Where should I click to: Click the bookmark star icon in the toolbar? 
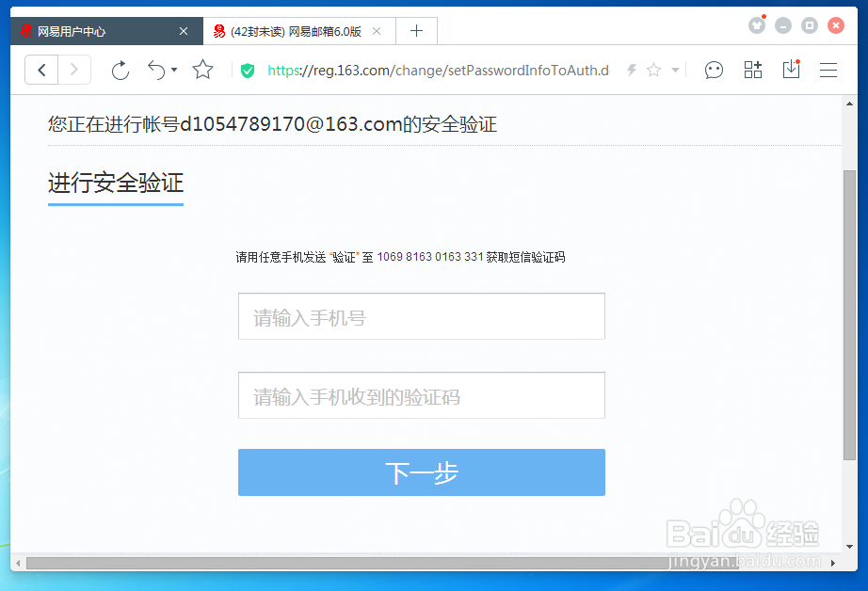click(202, 70)
